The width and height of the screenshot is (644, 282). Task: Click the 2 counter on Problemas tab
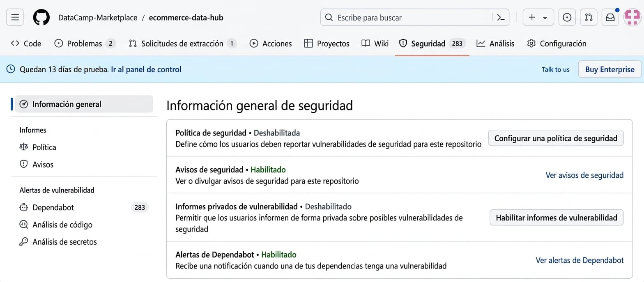tap(110, 44)
